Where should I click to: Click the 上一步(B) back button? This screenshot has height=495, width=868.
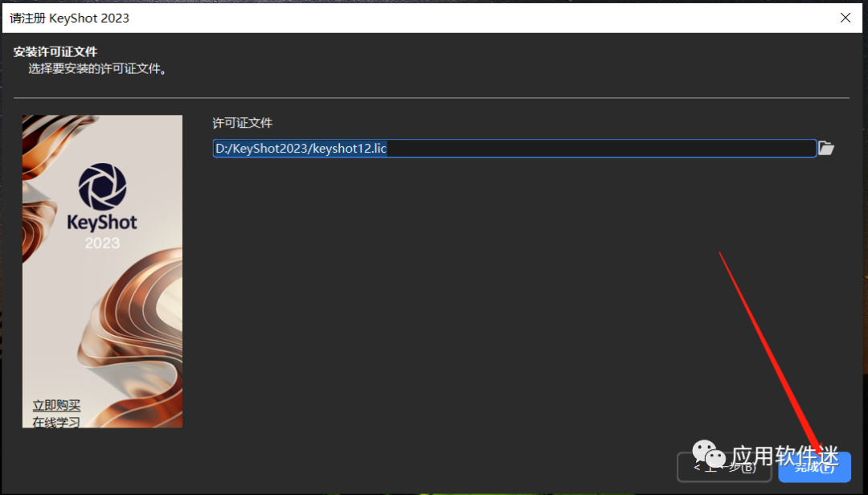[723, 467]
